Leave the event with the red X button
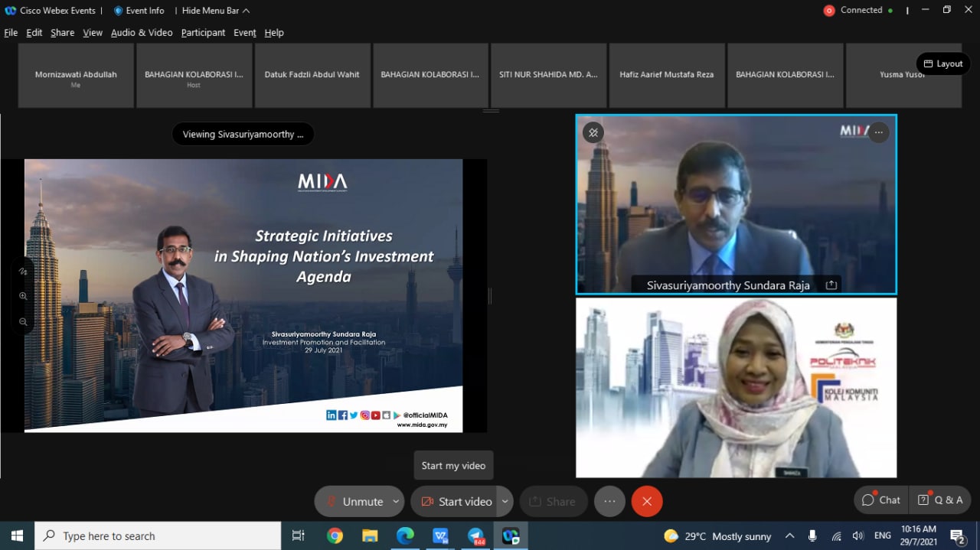 point(647,502)
